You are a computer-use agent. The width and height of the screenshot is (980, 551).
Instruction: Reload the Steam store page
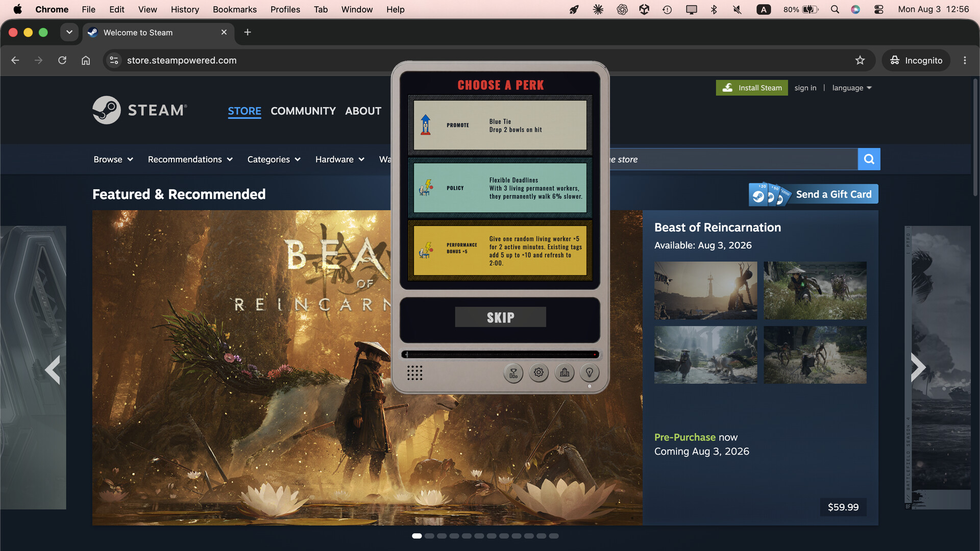[x=62, y=60]
